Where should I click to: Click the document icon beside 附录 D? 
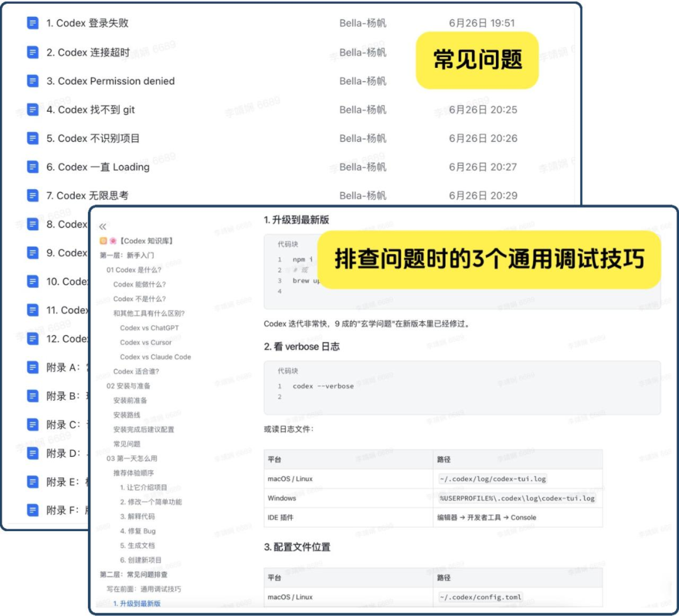tap(33, 453)
